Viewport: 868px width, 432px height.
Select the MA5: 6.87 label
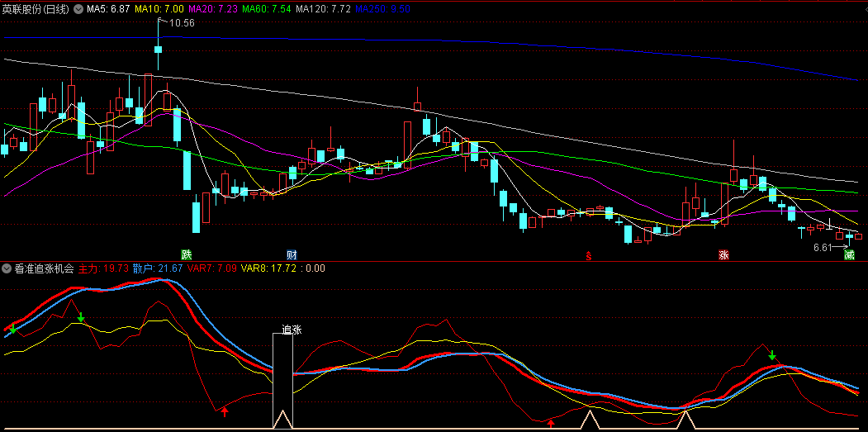click(x=108, y=9)
